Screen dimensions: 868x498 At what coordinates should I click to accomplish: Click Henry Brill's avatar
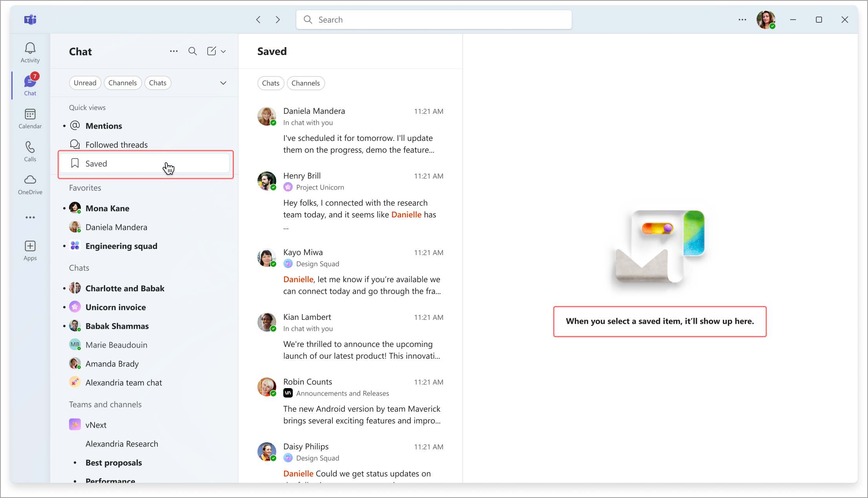coord(267,181)
